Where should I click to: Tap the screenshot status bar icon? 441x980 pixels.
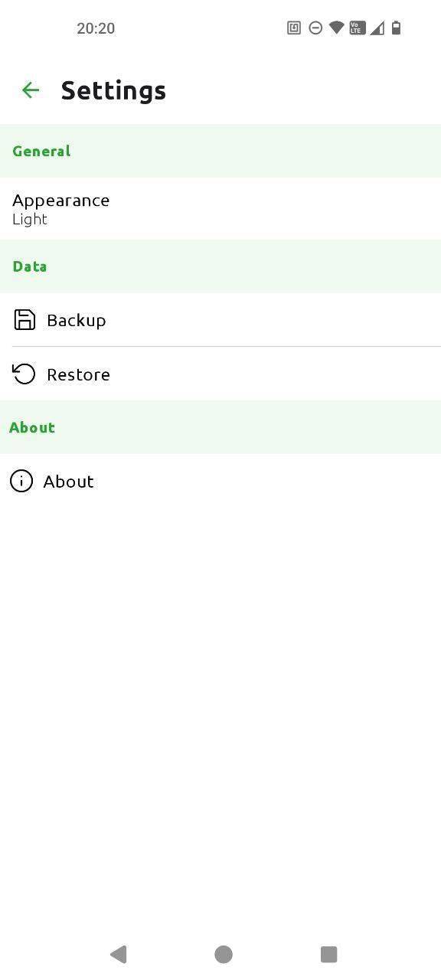point(293,28)
